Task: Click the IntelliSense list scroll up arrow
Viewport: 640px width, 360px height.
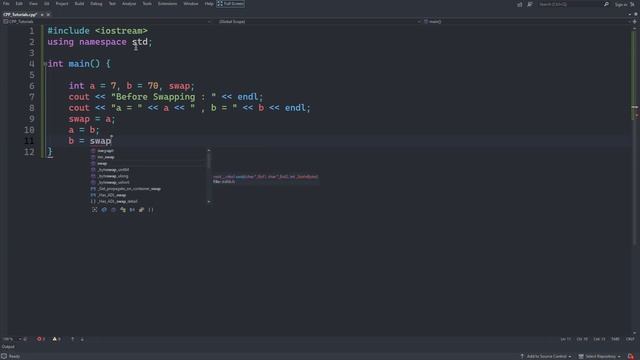Action: pyautogui.click(x=209, y=150)
